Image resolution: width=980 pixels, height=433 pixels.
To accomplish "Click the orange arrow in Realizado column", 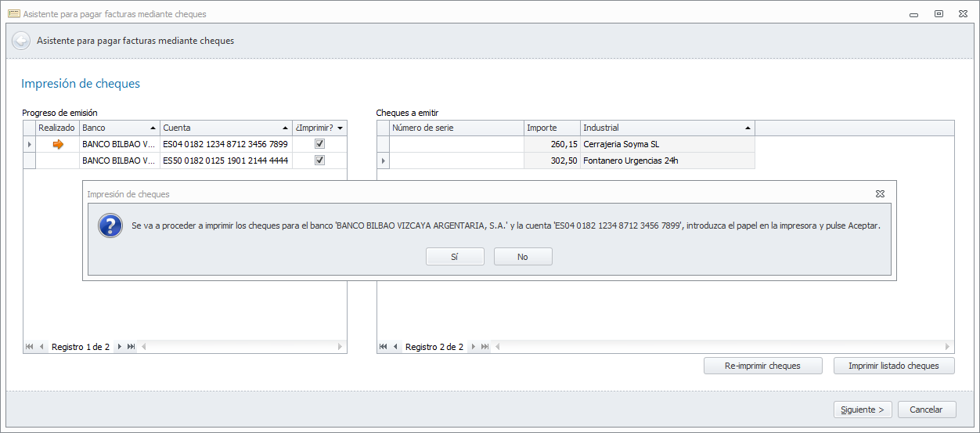I will coord(57,144).
